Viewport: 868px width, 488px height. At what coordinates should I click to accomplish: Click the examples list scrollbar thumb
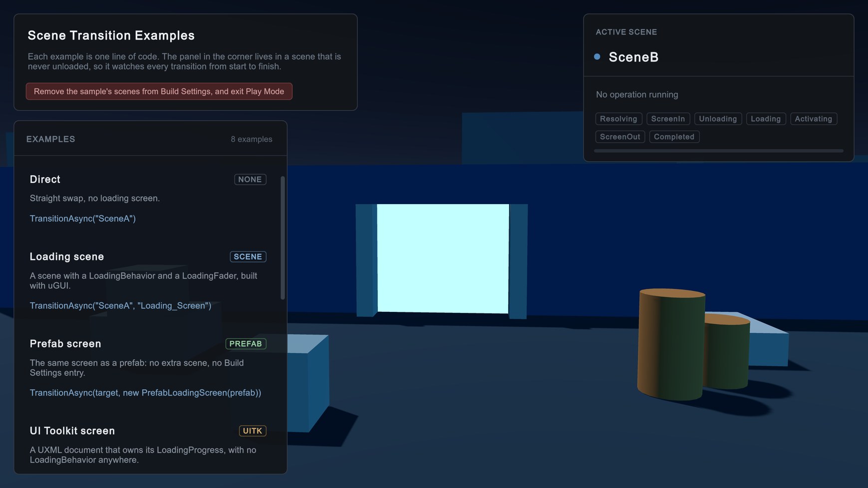coord(283,238)
